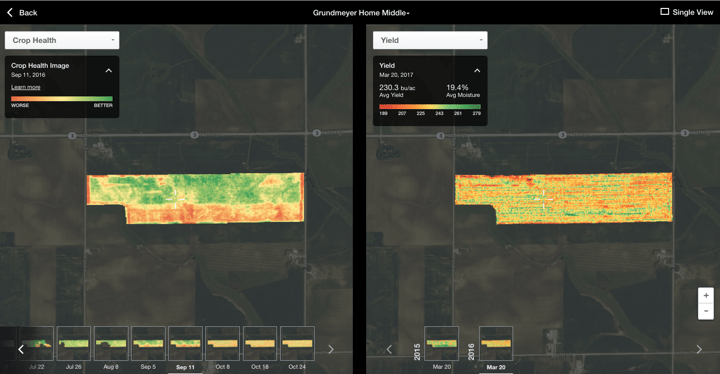The height and width of the screenshot is (374, 720).
Task: Select the Jul 26 crop health thumbnail
Action: 73,343
